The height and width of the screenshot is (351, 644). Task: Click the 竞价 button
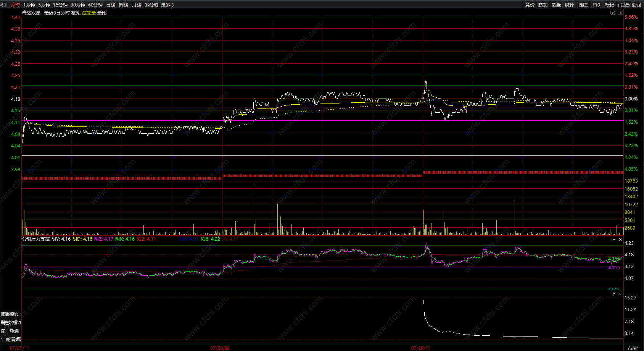(x=530, y=5)
